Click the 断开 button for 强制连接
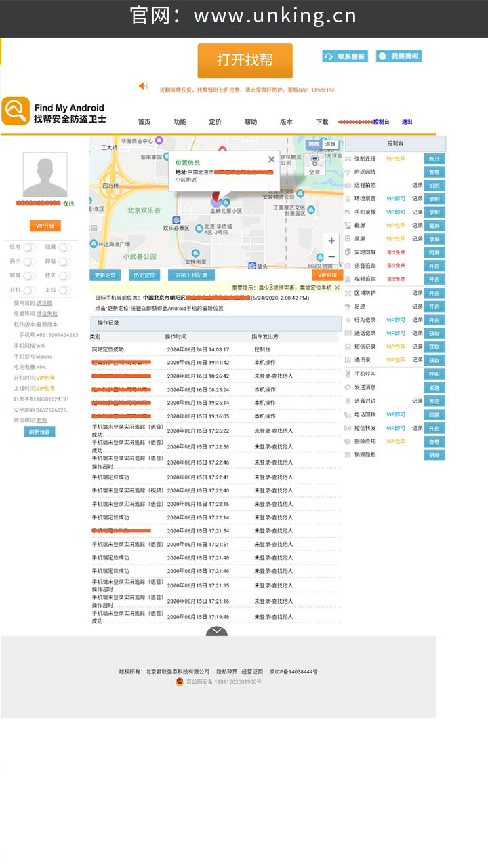This screenshot has height=868, width=488. pos(434,159)
